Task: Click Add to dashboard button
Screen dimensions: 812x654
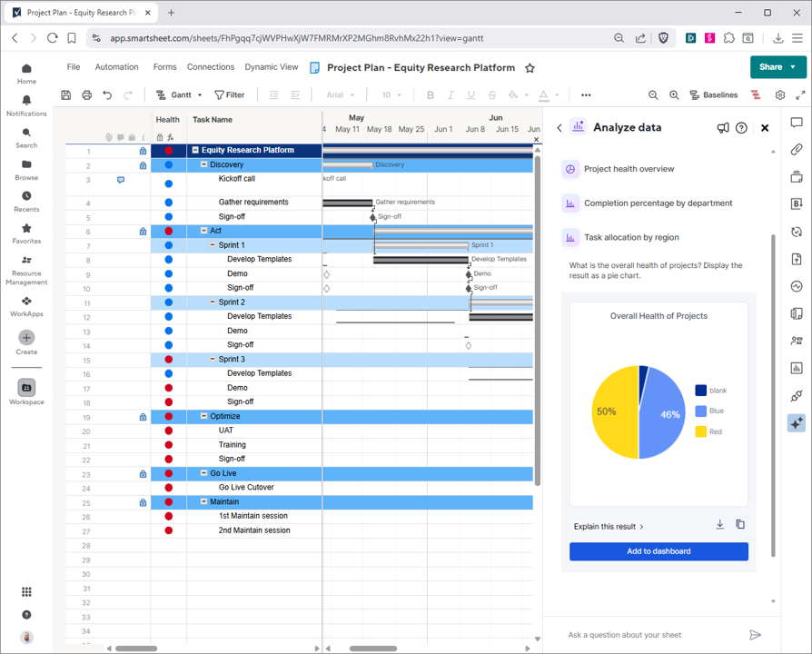Action: click(659, 551)
